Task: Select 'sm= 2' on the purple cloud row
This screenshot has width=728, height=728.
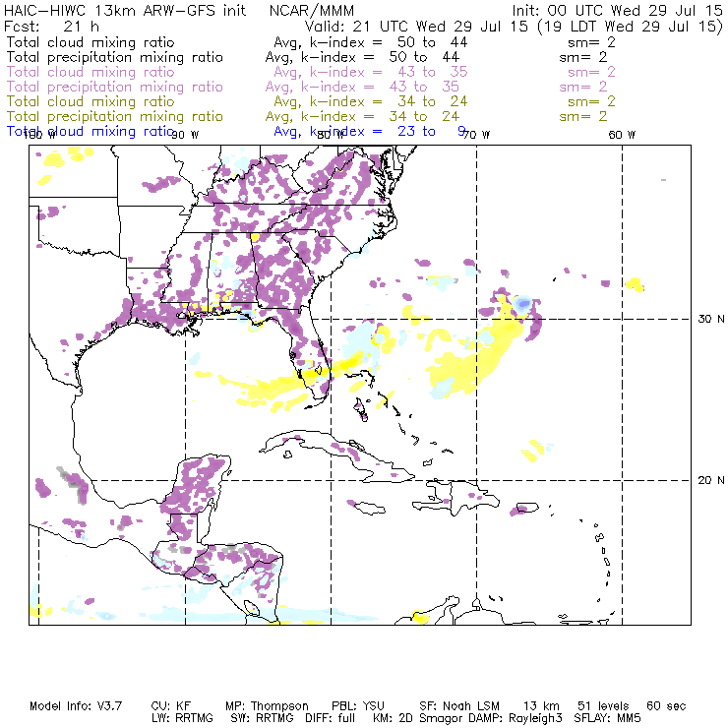Action: point(591,72)
